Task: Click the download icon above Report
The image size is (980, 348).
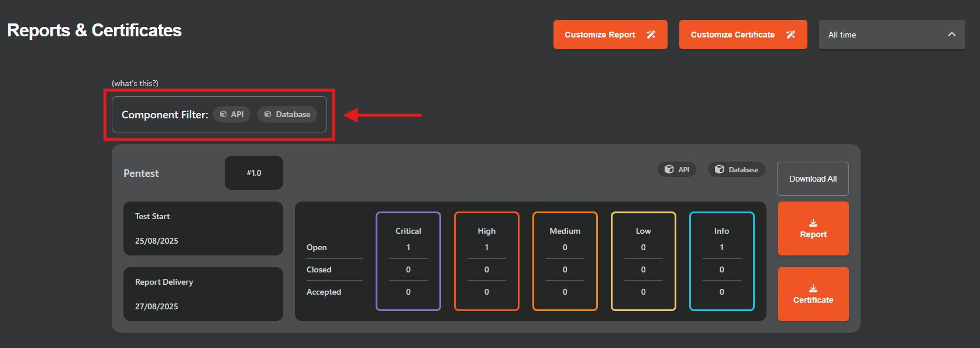Action: (x=813, y=223)
